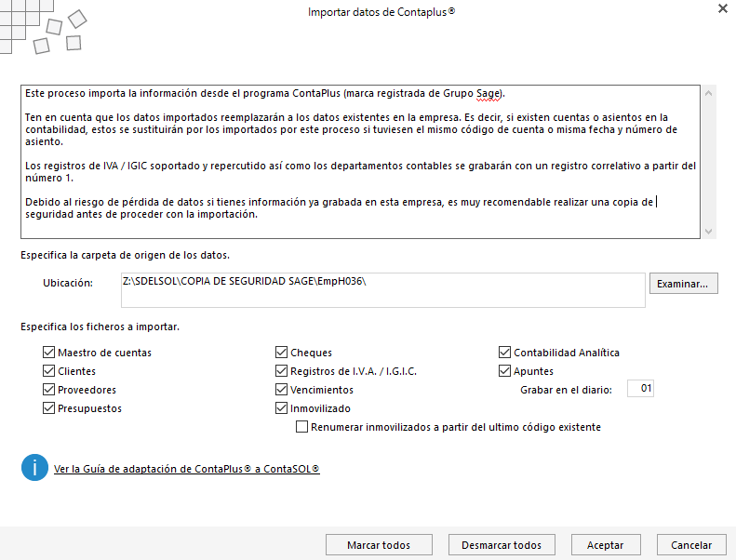This screenshot has height=560, width=736.
Task: Click the 'Especifica la carpeta de origen' label
Action: click(x=125, y=255)
